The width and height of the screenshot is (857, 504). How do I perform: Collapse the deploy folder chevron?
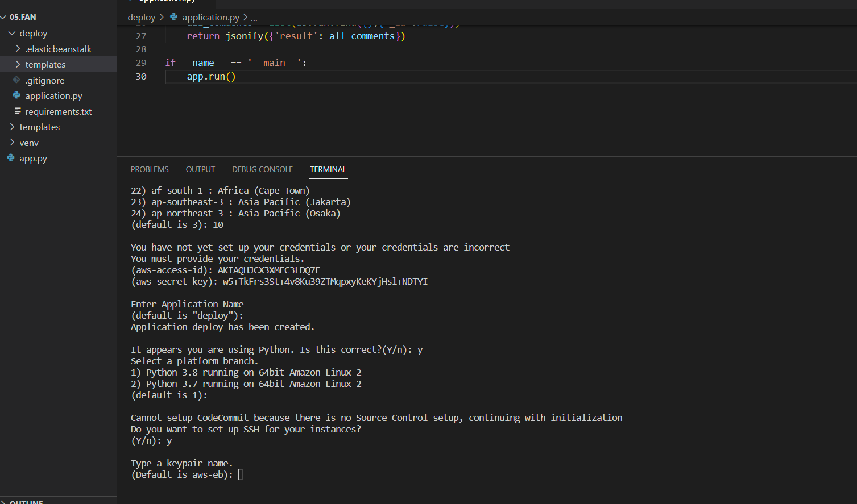[12, 33]
